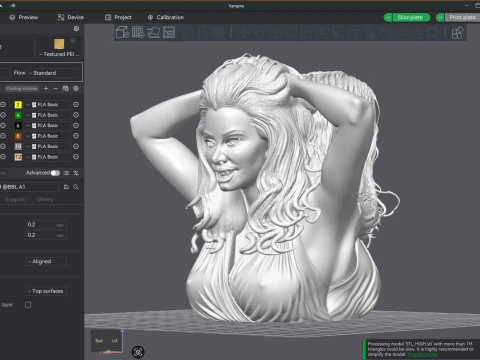Open Slice plate dropdown arrow

coord(388,17)
